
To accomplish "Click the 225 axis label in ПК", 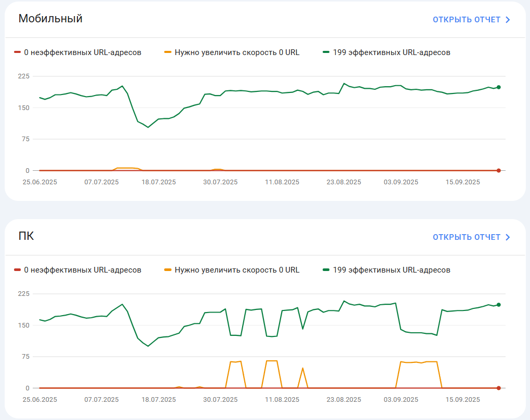I will [x=24, y=293].
